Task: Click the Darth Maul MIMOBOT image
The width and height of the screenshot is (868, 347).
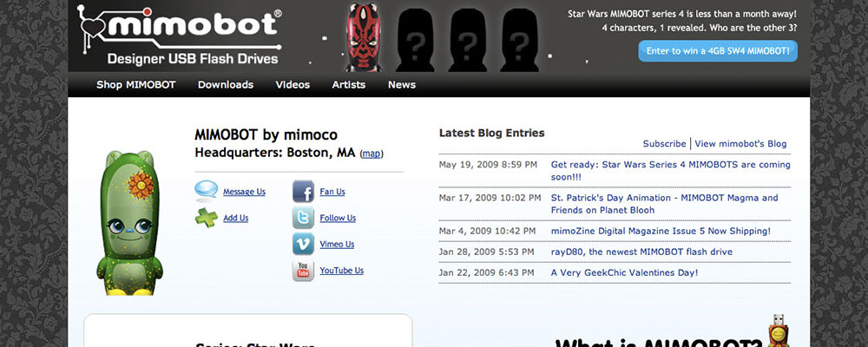Action: (365, 37)
